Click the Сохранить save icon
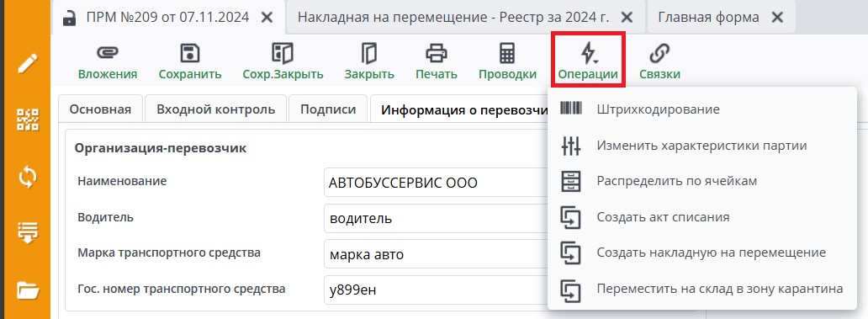 [x=190, y=54]
